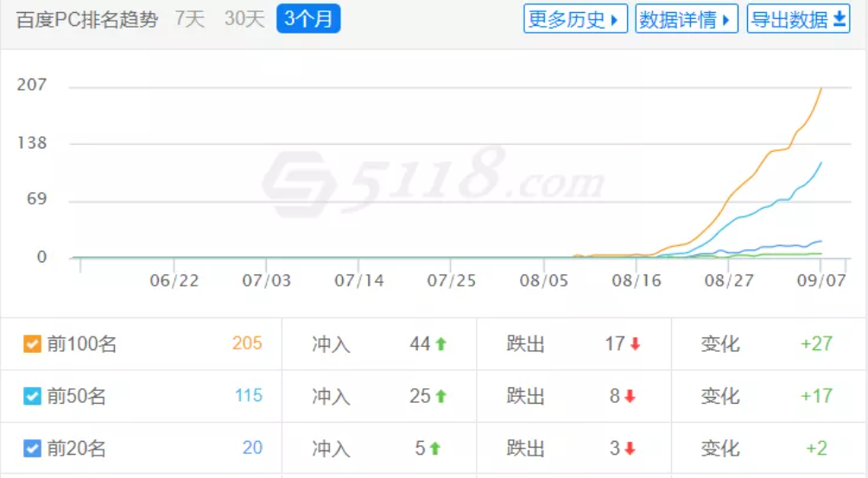Select the 30天 range tab
868x478 pixels.
pyautogui.click(x=244, y=19)
